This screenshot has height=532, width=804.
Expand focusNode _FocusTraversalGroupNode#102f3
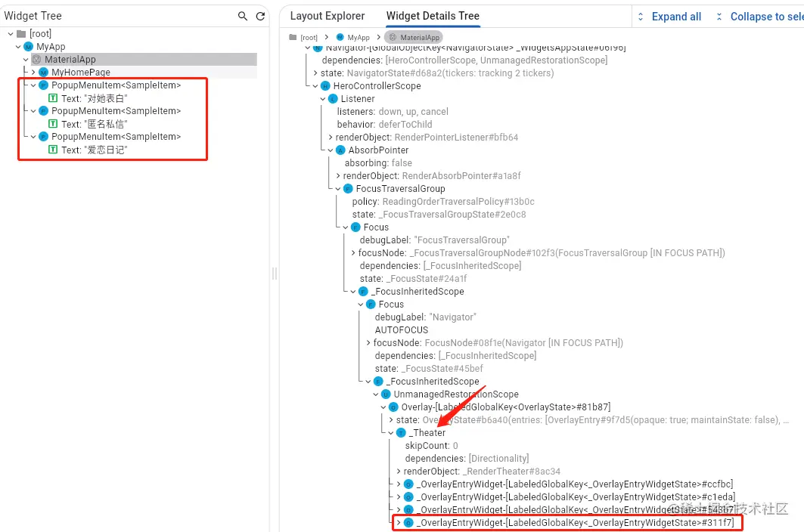point(353,252)
